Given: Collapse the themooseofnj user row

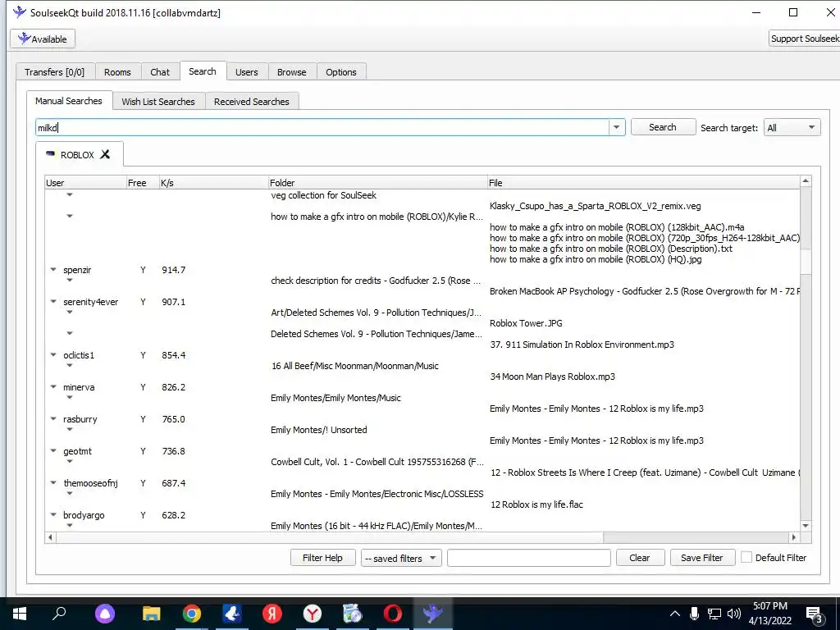Looking at the screenshot, I should coord(53,482).
